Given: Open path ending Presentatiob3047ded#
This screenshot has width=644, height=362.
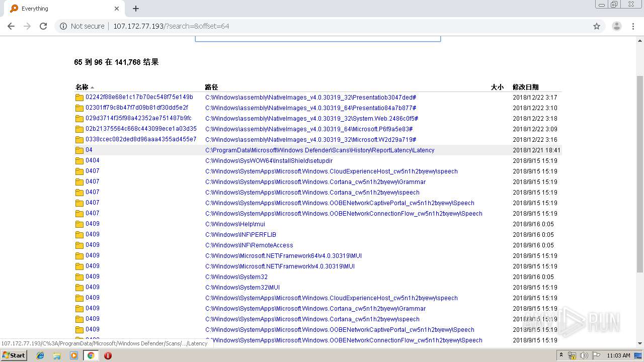Looking at the screenshot, I should click(310, 98).
